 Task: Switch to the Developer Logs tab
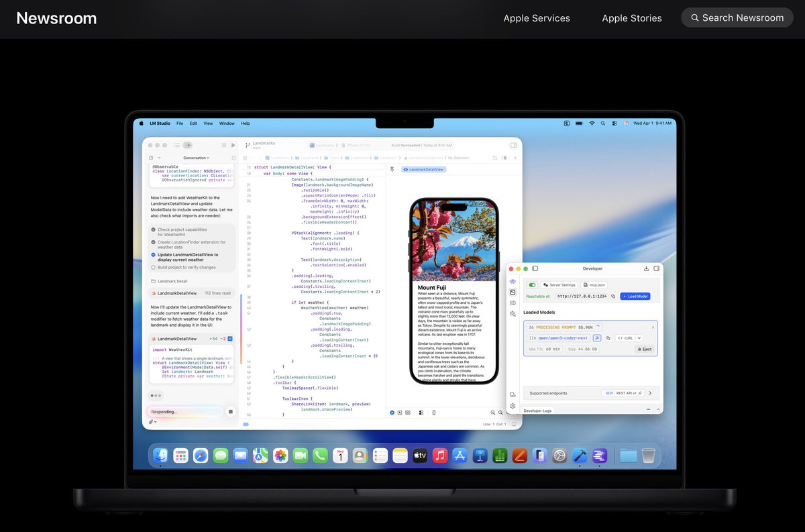537,411
